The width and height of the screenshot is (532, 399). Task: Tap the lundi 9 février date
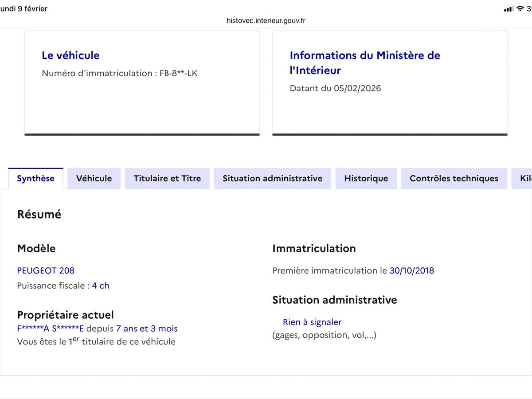coord(24,8)
